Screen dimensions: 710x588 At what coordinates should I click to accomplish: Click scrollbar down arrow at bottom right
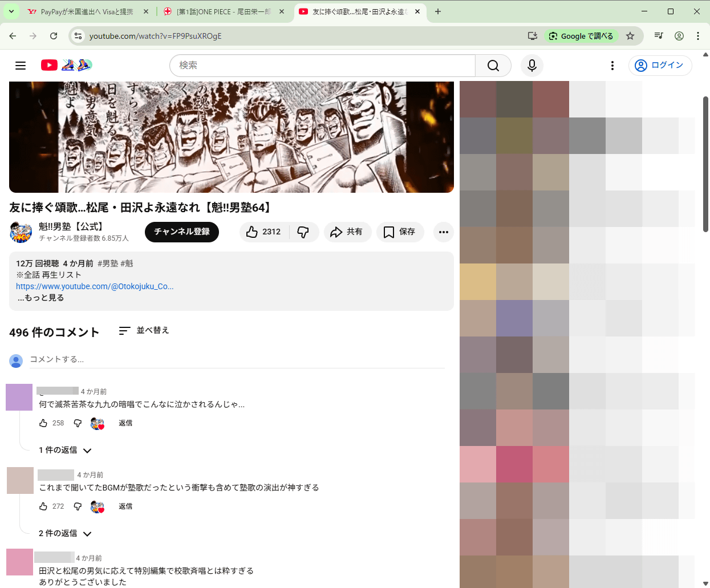[705, 583]
